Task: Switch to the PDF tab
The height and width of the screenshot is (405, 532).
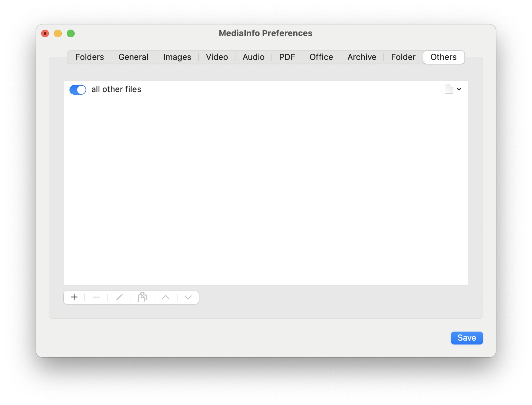Action: point(287,57)
